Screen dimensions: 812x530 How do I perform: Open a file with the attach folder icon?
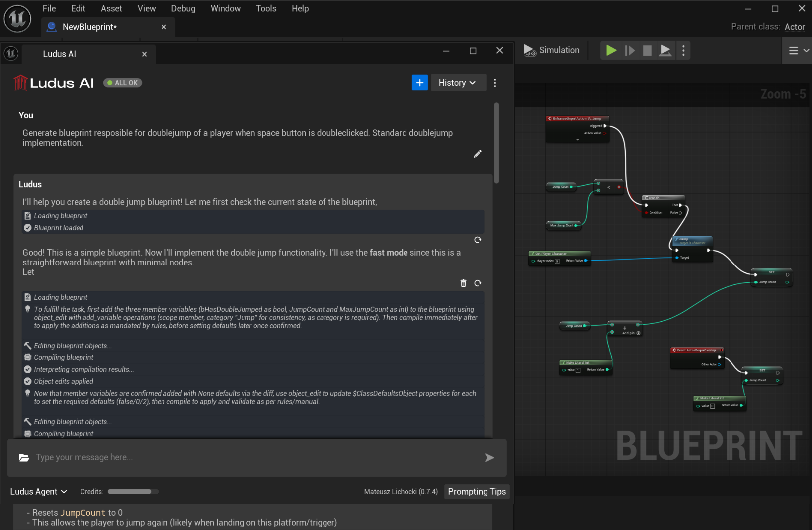[x=24, y=457]
